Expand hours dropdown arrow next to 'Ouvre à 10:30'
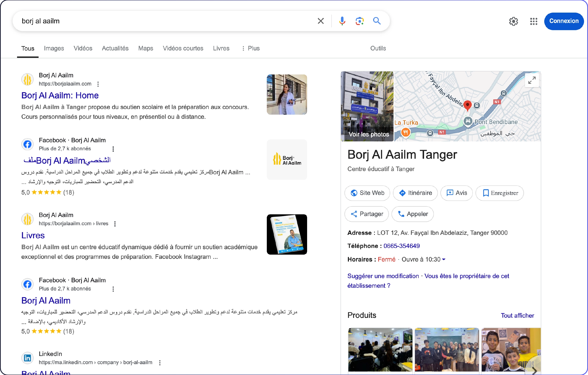This screenshot has height=375, width=588. (x=444, y=259)
